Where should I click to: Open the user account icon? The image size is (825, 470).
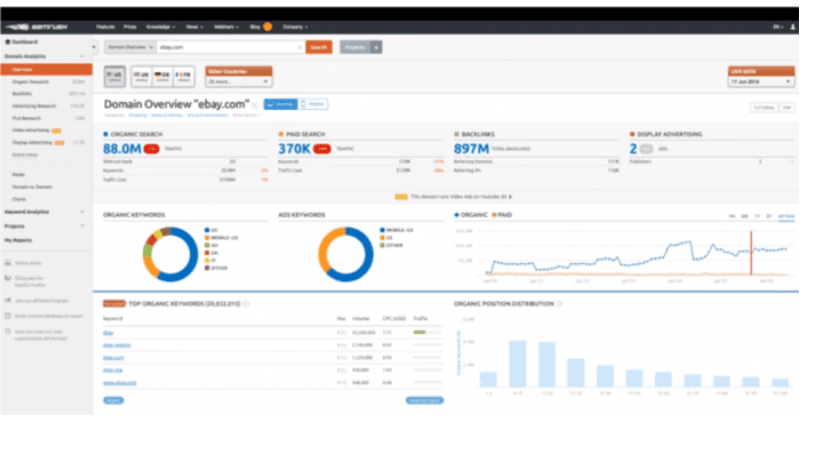(793, 27)
